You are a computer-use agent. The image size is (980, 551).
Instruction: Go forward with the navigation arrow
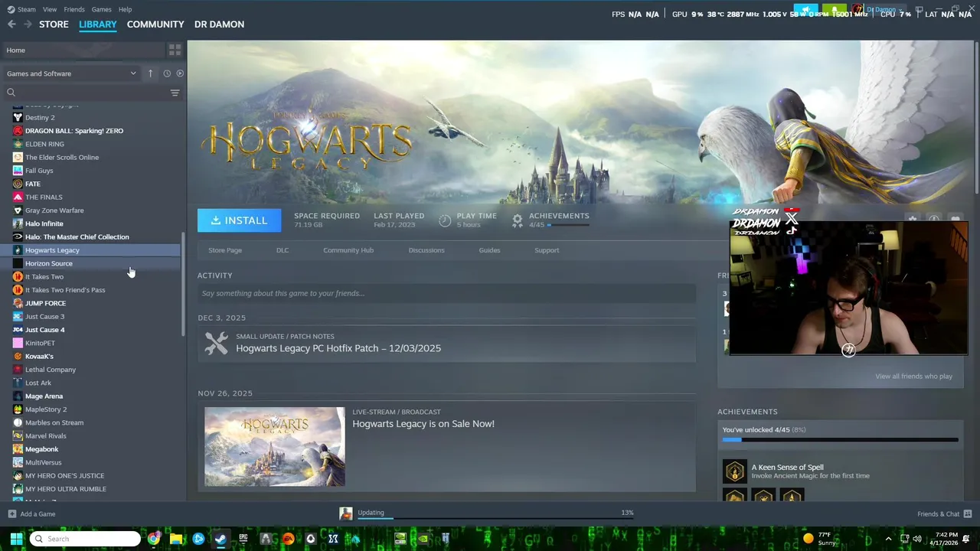[x=28, y=24]
